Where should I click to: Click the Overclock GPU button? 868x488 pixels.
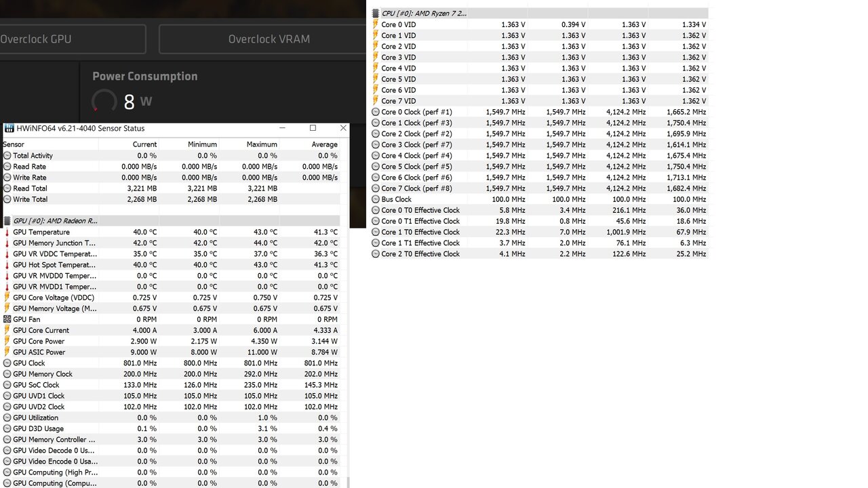pyautogui.click(x=73, y=39)
